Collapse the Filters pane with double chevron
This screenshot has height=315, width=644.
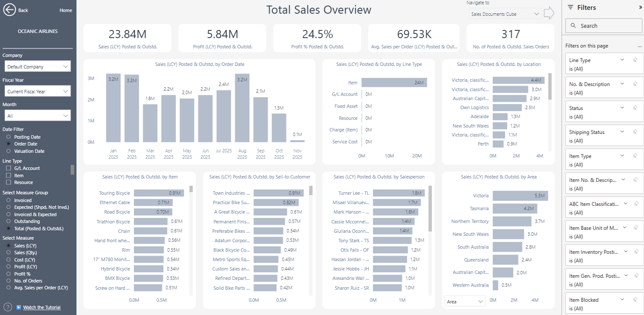[640, 7]
